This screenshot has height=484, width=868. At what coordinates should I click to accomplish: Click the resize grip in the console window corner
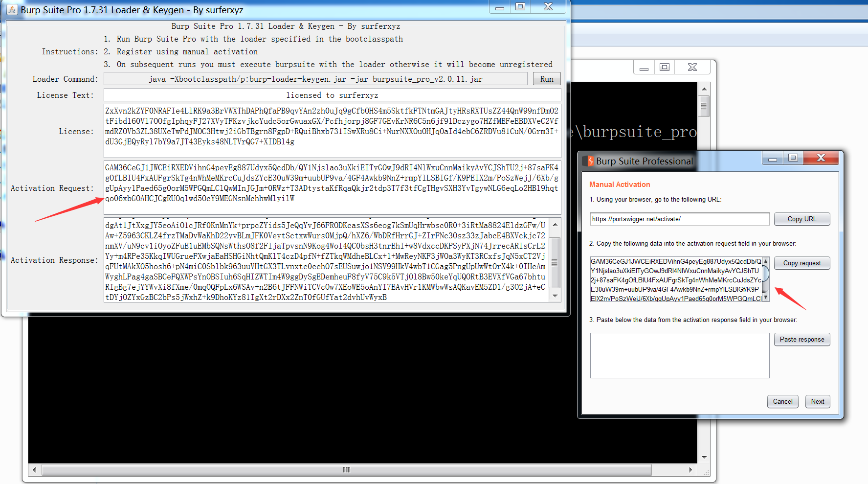coord(706,473)
